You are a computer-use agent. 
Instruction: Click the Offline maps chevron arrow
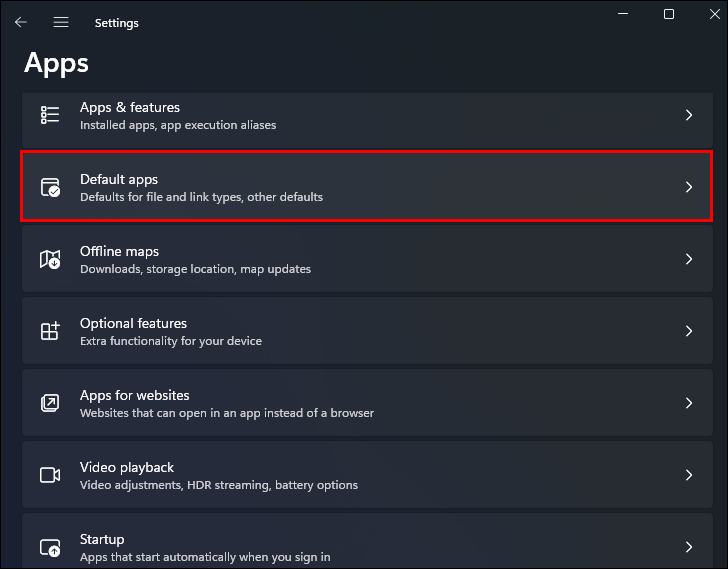click(x=688, y=259)
